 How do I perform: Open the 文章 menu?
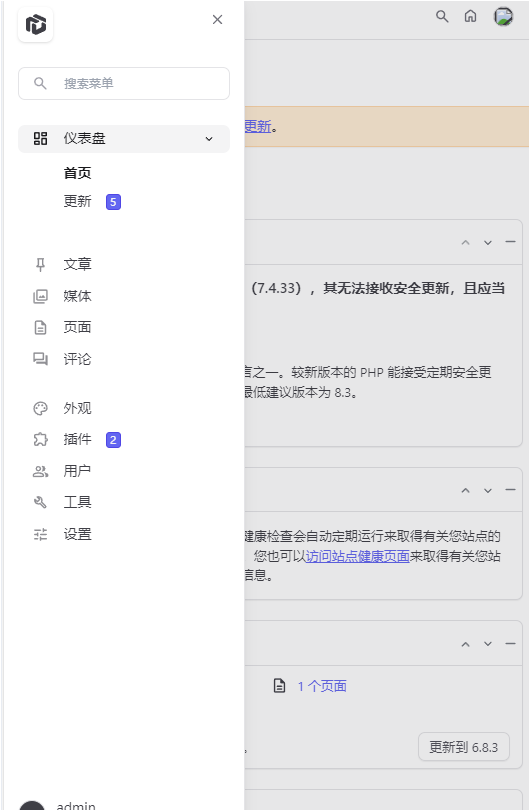(x=77, y=264)
